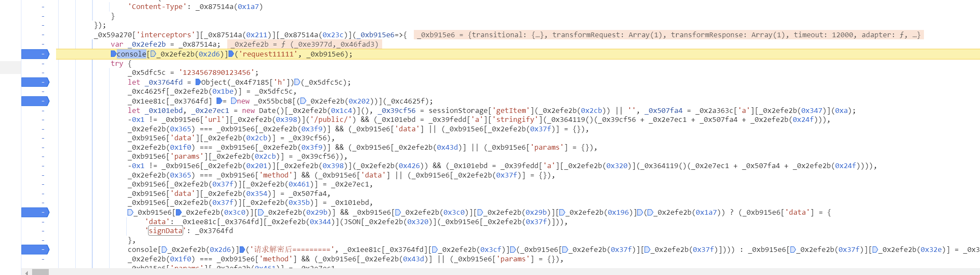Viewport: 980px width, 275px height.
Task: Click the inline breakpoint marker before ('请求解密后
Action: (x=242, y=249)
